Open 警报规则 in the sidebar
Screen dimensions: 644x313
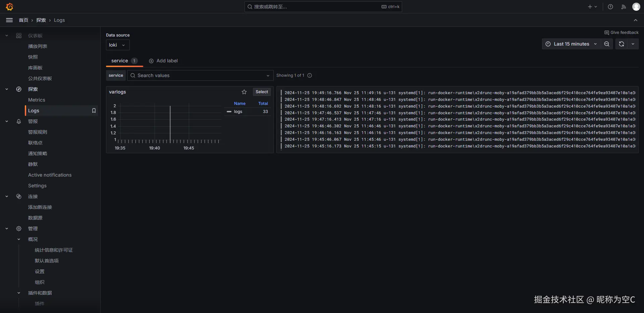point(38,132)
